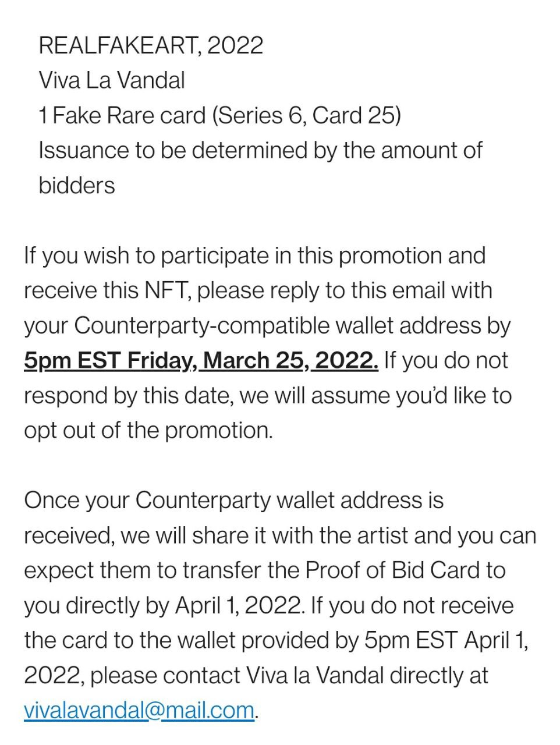Viewport: 560px width, 745px height.
Task: Click the Once your Counterparty wallet address line
Action: coord(233,501)
